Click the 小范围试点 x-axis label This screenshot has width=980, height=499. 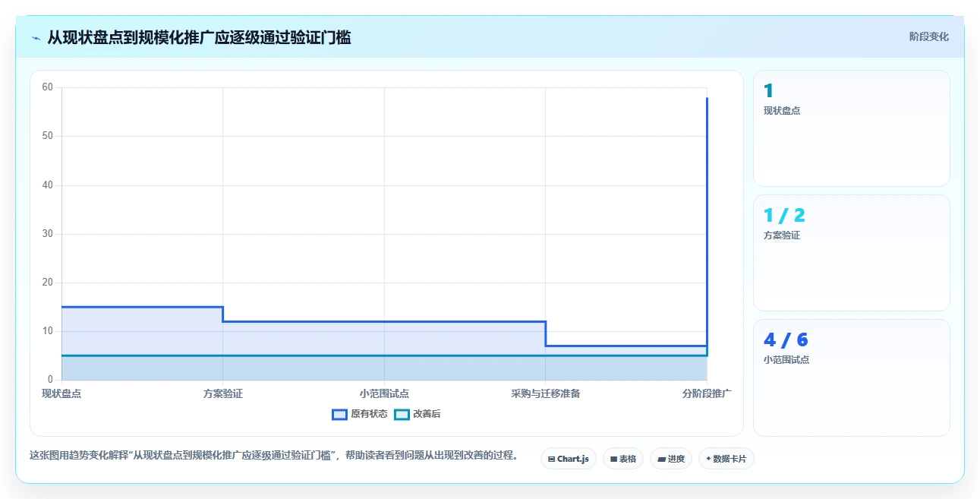(384, 393)
